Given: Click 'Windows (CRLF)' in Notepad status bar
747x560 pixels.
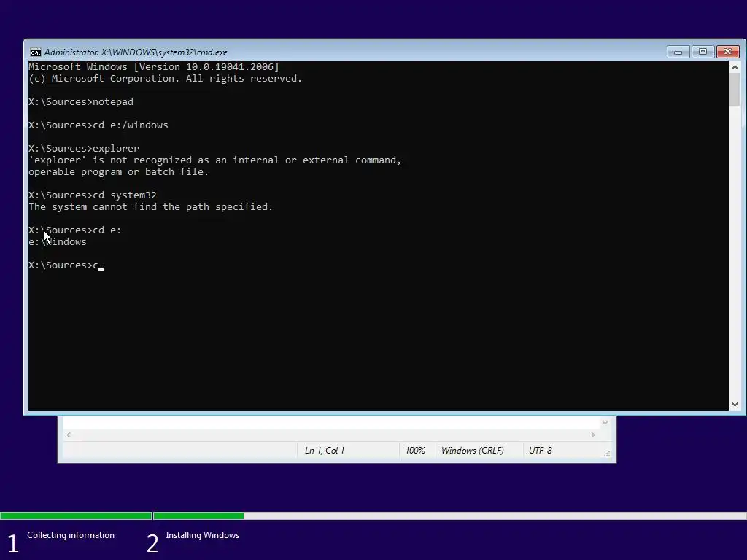Looking at the screenshot, I should point(472,451).
